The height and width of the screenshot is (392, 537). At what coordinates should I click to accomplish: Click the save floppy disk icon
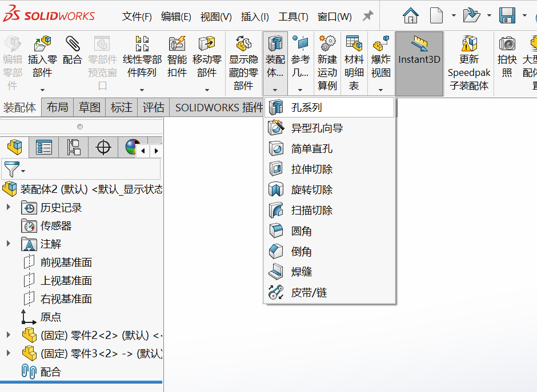pyautogui.click(x=507, y=15)
